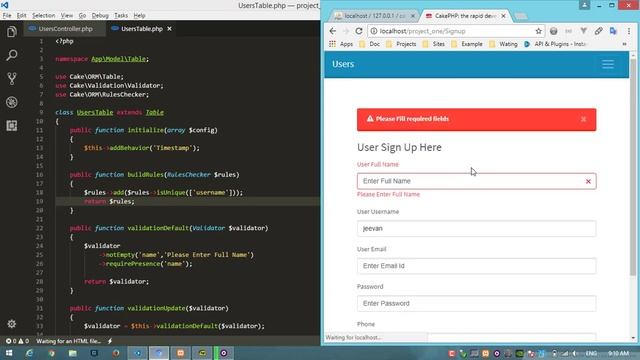This screenshot has width=640, height=360.
Task: Click the clear X inside Full Name field
Action: [x=588, y=181]
